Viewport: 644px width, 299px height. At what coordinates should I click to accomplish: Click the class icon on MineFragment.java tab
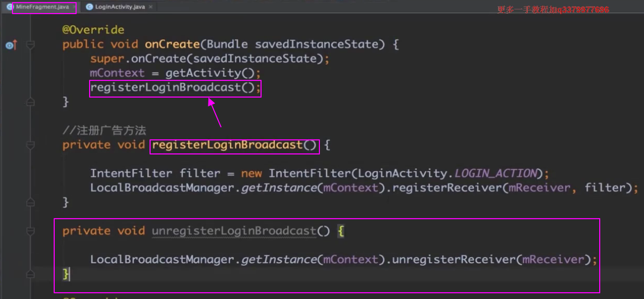pyautogui.click(x=10, y=7)
